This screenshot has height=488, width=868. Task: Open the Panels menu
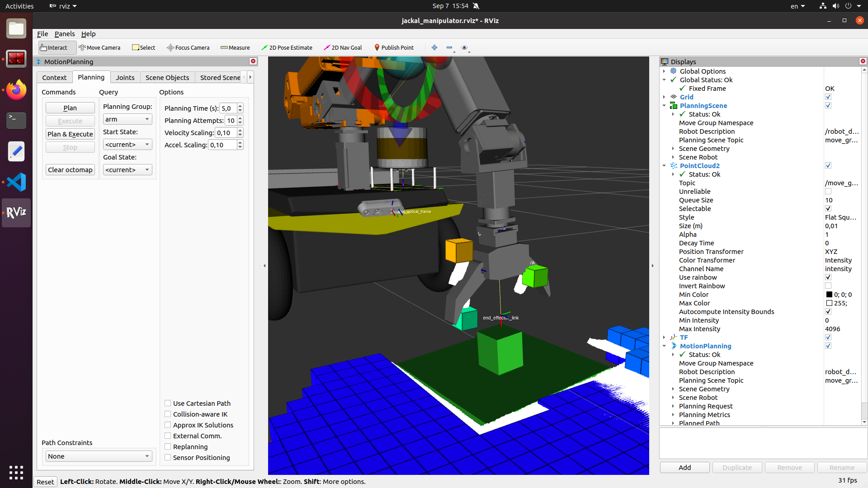click(65, 33)
